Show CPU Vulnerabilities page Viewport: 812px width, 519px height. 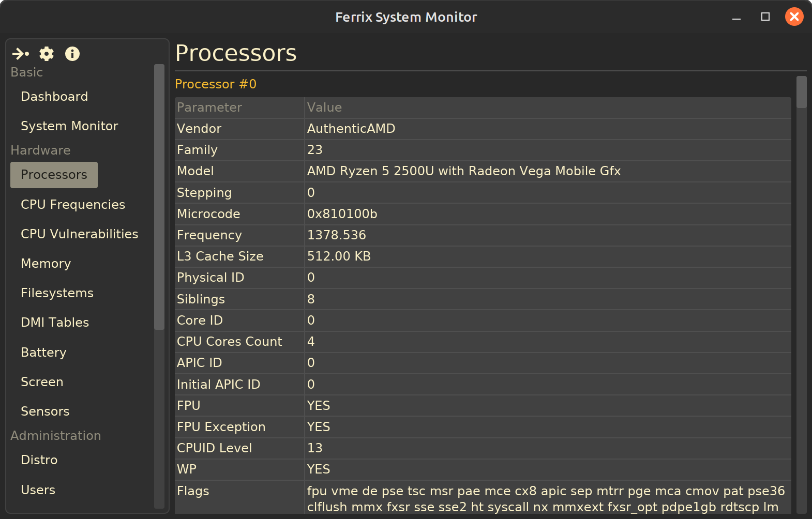79,234
